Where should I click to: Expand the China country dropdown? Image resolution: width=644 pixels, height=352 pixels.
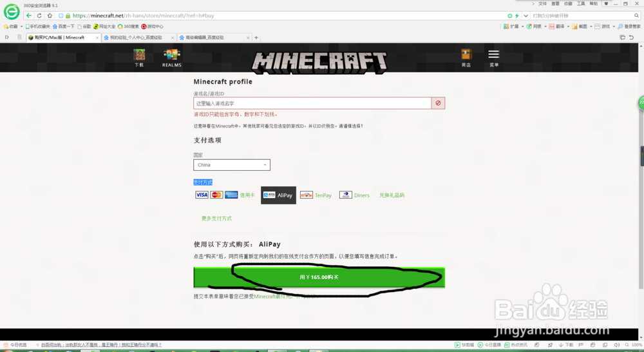[x=232, y=165]
